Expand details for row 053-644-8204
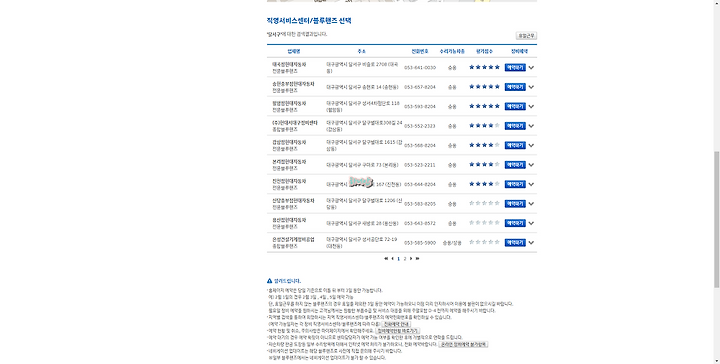The width and height of the screenshot is (720, 364). [531, 184]
